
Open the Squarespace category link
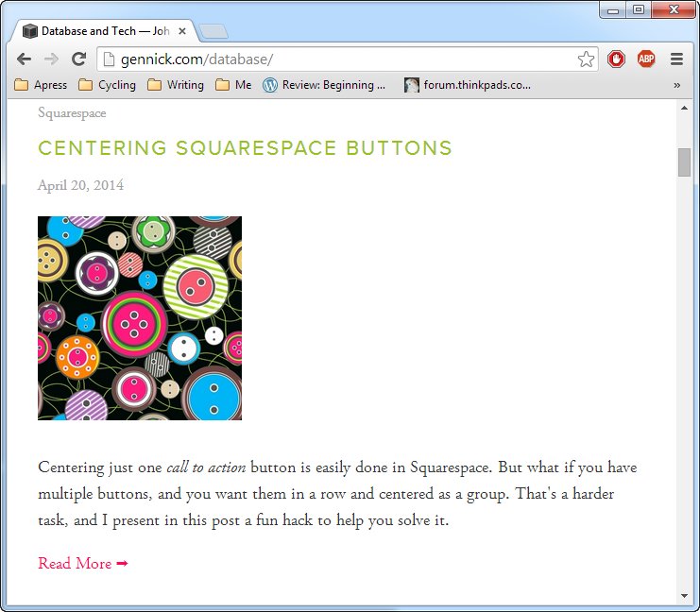coord(72,113)
